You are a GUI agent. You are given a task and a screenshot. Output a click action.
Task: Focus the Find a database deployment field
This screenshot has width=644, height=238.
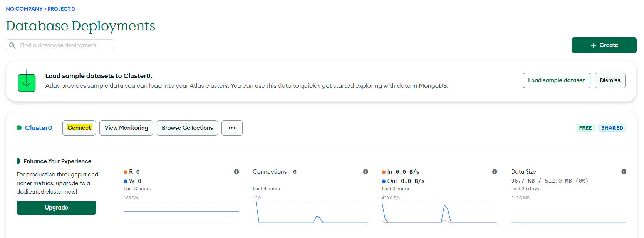click(60, 45)
